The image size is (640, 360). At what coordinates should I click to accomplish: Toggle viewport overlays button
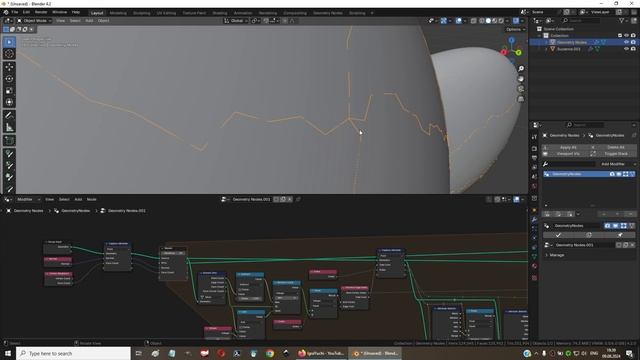click(459, 21)
